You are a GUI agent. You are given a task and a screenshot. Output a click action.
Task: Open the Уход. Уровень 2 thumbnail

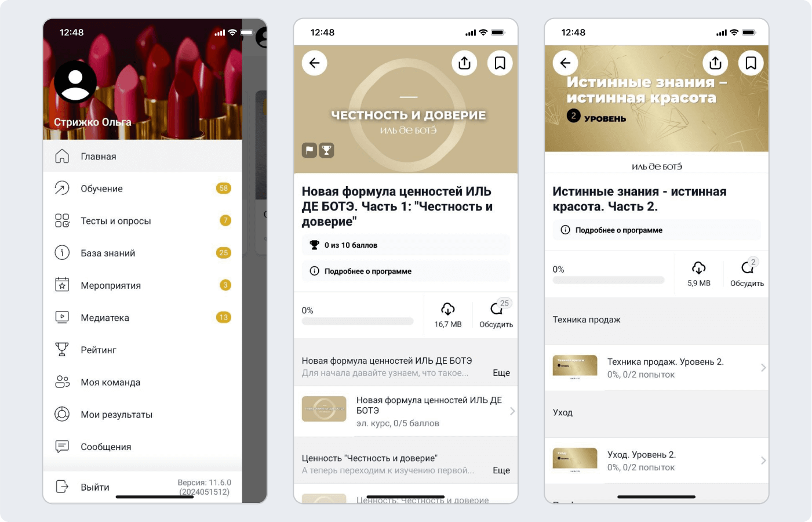coord(575,461)
